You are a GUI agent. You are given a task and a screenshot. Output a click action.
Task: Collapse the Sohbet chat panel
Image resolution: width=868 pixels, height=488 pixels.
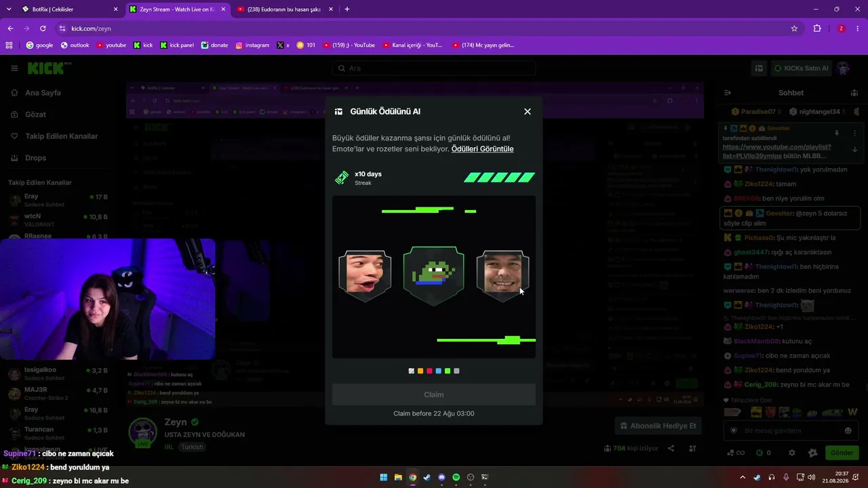point(728,93)
